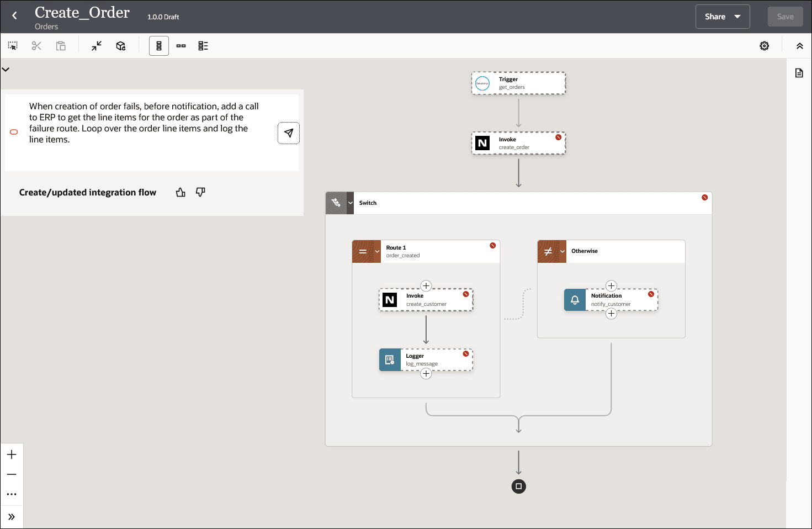Click the fit-to-canvas arrows icon

[x=96, y=45]
